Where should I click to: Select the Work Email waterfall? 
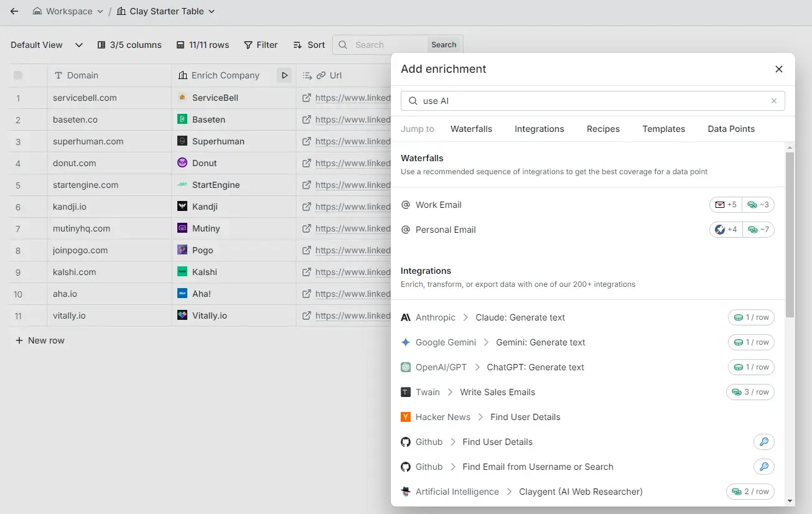coord(439,204)
